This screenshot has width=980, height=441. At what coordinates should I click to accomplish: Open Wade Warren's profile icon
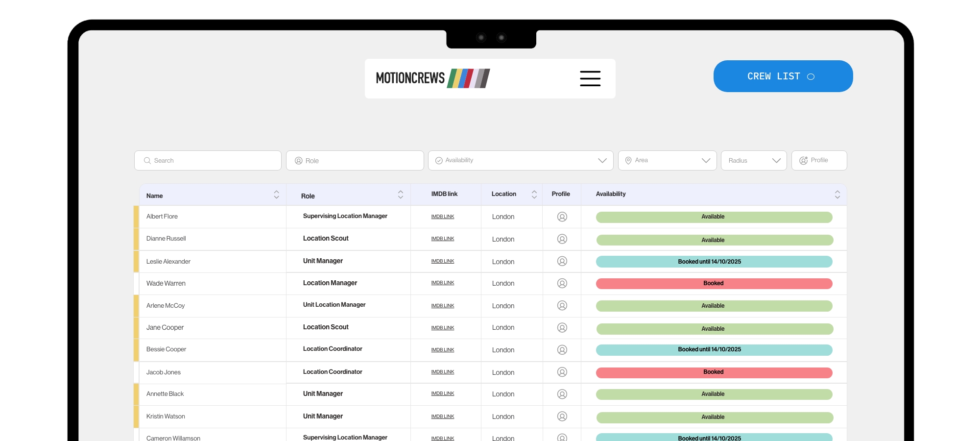click(x=562, y=283)
